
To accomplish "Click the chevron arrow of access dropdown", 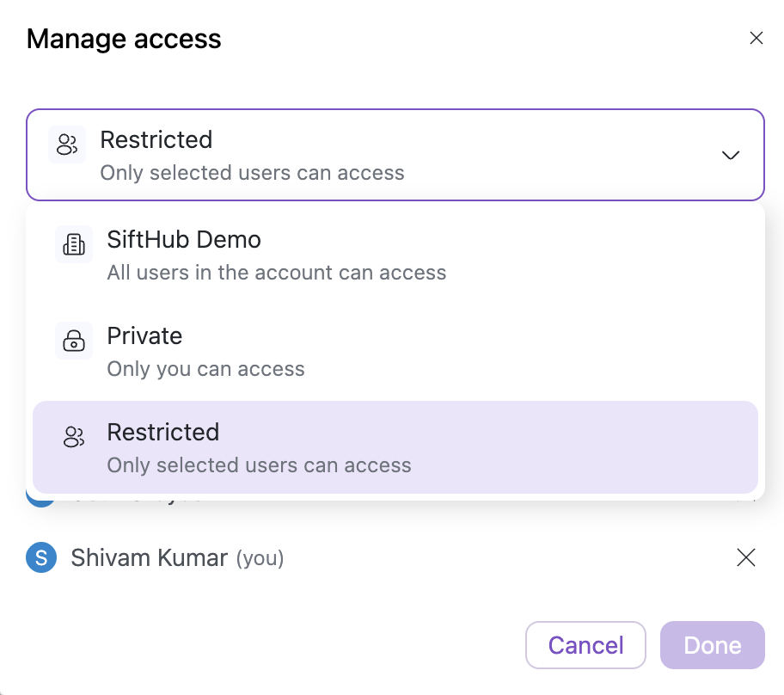I will [731, 156].
